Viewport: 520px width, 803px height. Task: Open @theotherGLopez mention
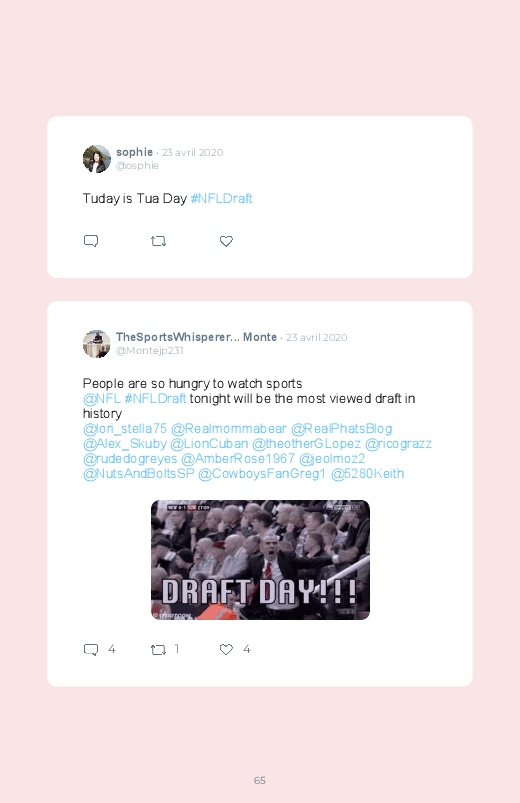(x=306, y=443)
